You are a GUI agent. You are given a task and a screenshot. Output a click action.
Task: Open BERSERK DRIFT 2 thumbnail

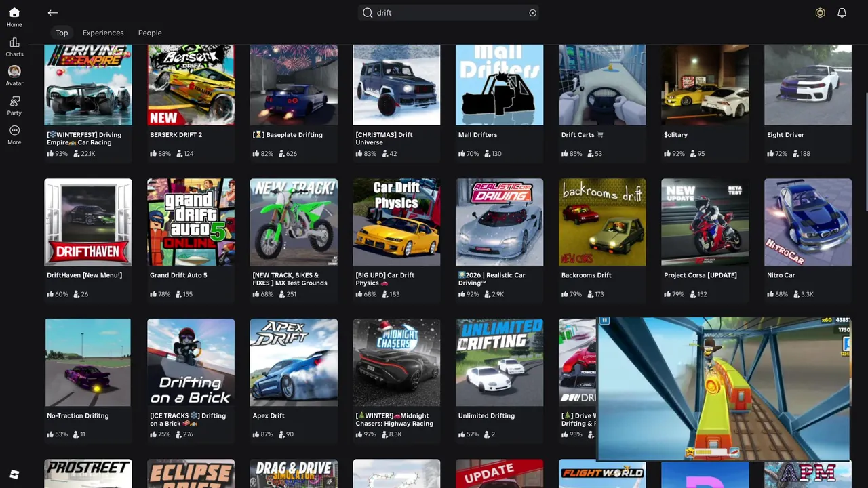click(x=191, y=85)
